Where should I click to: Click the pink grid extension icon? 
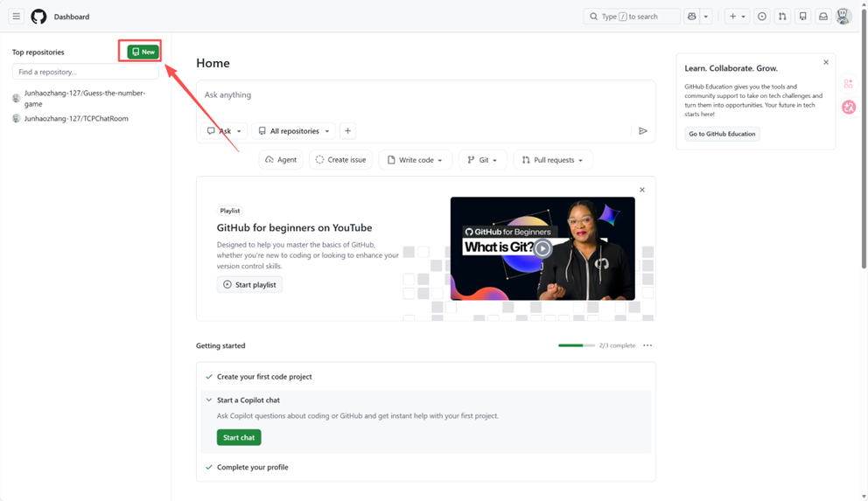click(x=848, y=84)
